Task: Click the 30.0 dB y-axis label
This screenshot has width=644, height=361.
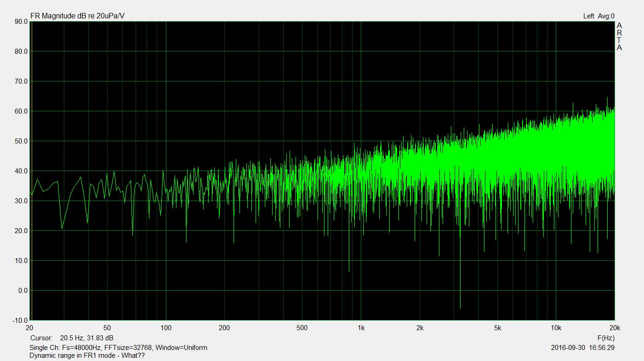Action: click(21, 201)
